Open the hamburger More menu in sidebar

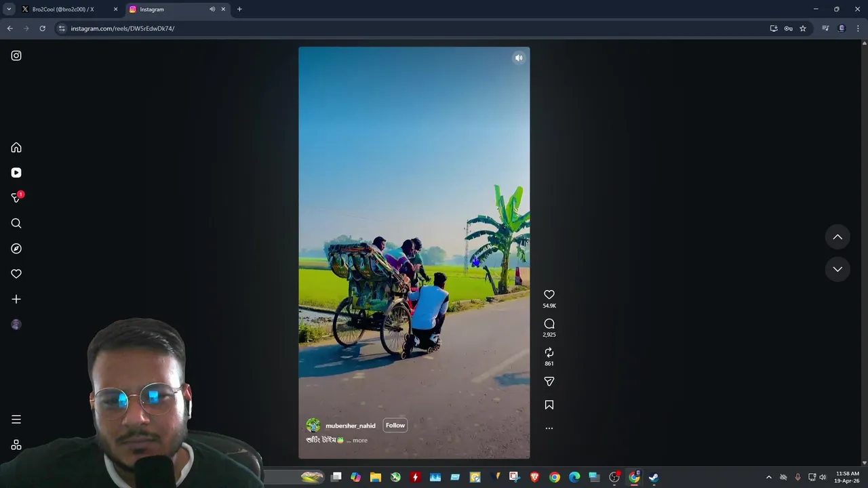click(16, 420)
